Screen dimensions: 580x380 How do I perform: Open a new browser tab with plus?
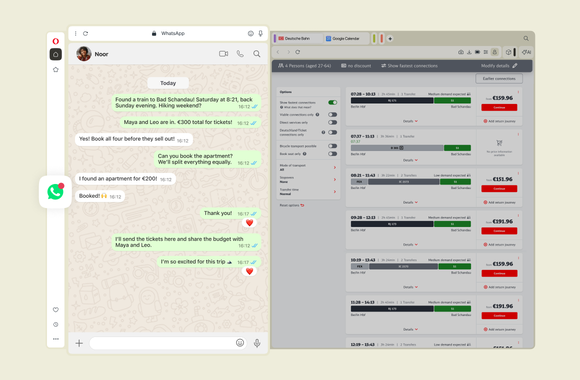pyautogui.click(x=390, y=38)
